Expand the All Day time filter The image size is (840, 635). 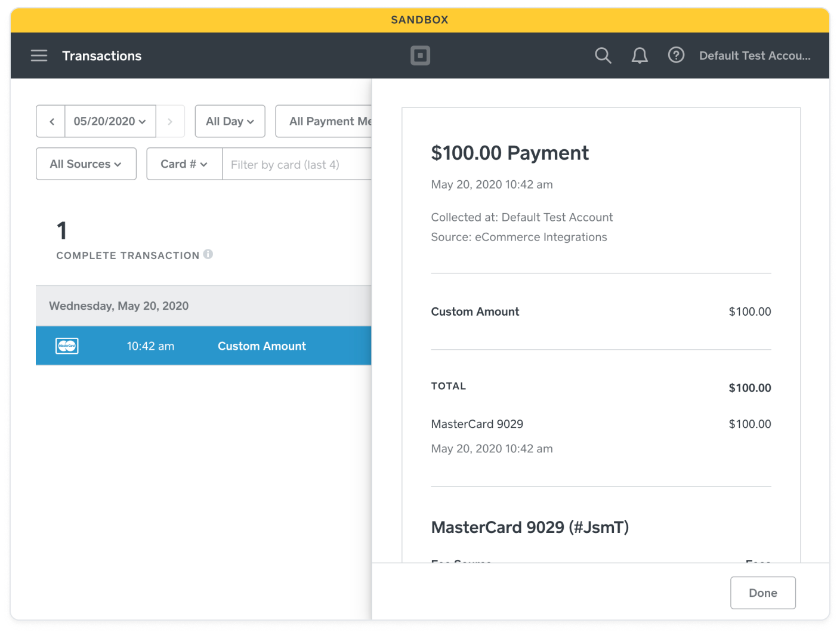(230, 121)
